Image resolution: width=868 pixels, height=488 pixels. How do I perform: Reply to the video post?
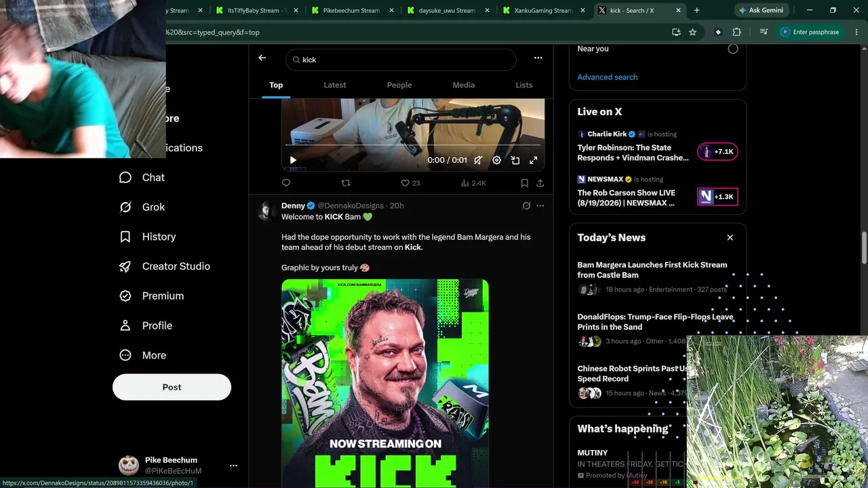click(x=286, y=183)
